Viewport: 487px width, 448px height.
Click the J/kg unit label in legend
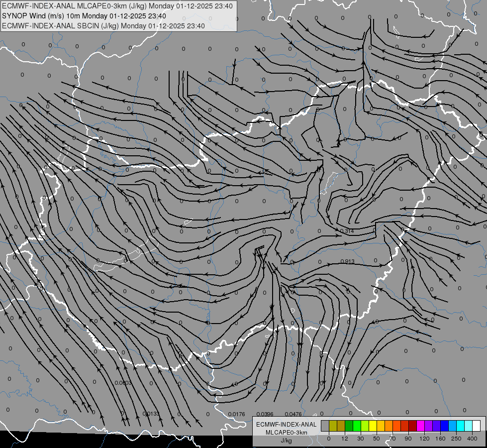(x=287, y=440)
